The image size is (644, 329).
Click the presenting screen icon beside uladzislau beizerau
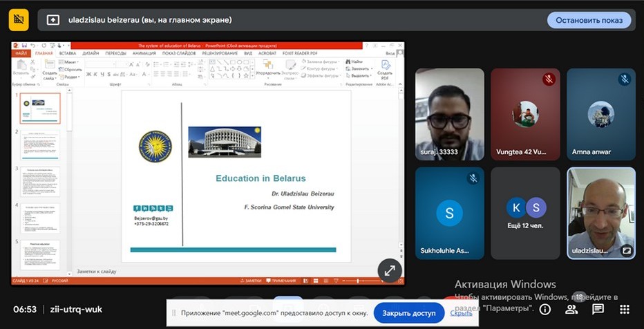(53, 20)
